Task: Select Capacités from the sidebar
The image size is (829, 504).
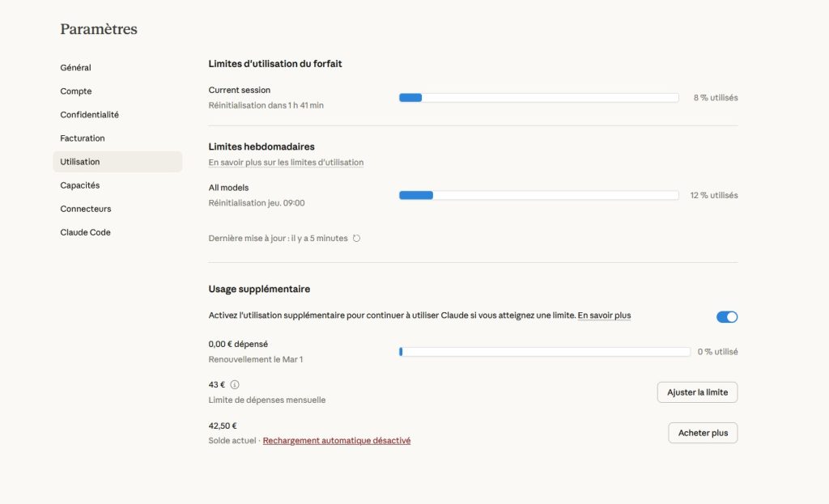Action: point(79,184)
